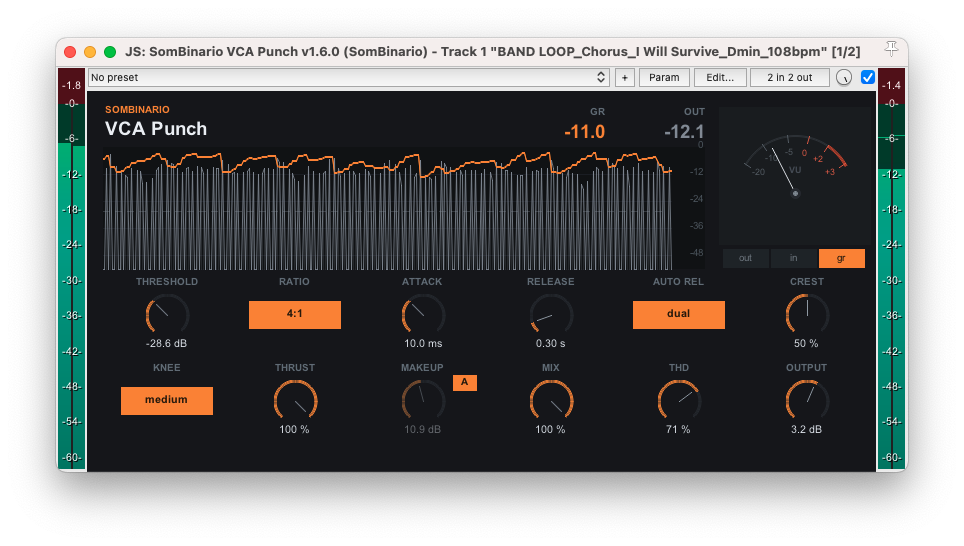Click the 100 % thrust value
This screenshot has height=546, width=964.
point(294,430)
